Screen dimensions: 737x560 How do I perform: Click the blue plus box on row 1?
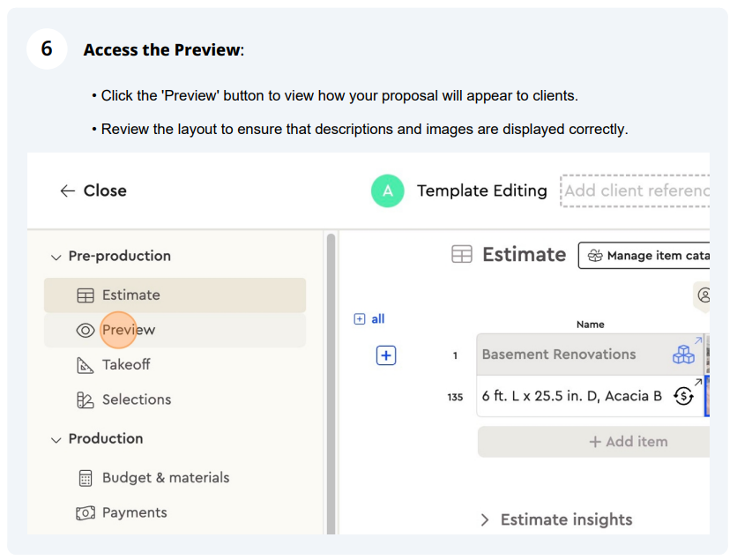click(x=386, y=355)
